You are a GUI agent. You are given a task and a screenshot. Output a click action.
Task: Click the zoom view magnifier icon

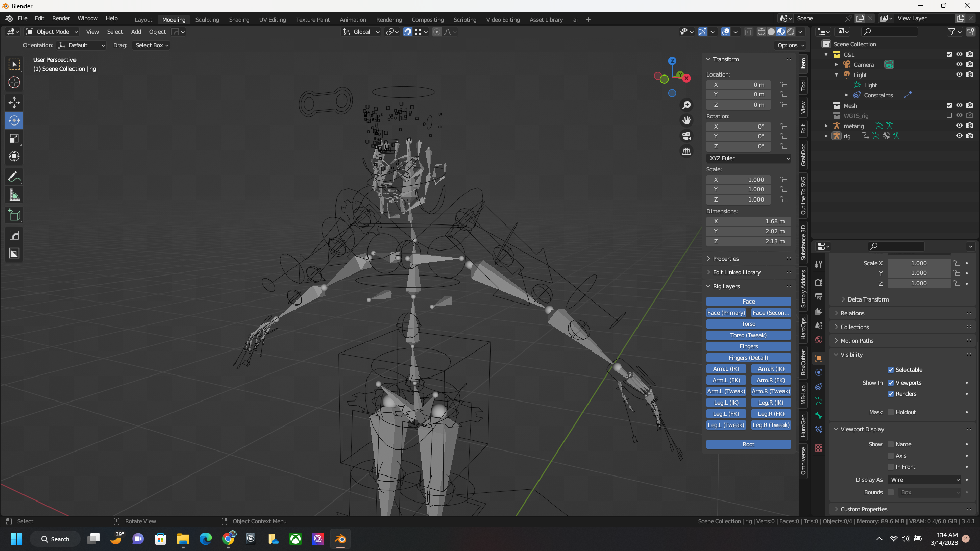[687, 105]
